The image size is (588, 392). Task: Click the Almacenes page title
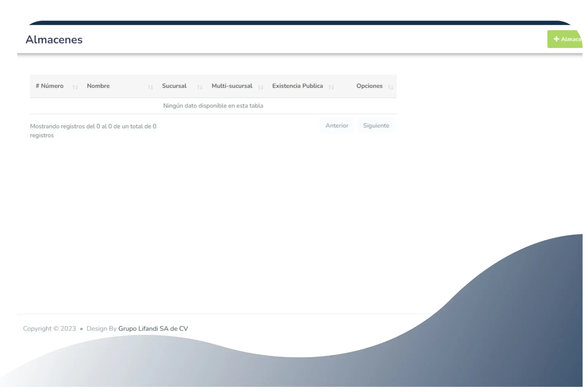54,40
